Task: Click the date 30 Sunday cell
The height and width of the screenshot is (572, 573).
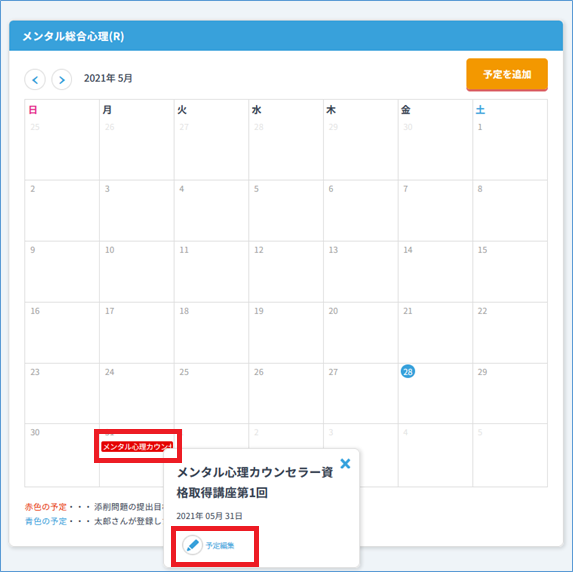Action: tap(62, 455)
